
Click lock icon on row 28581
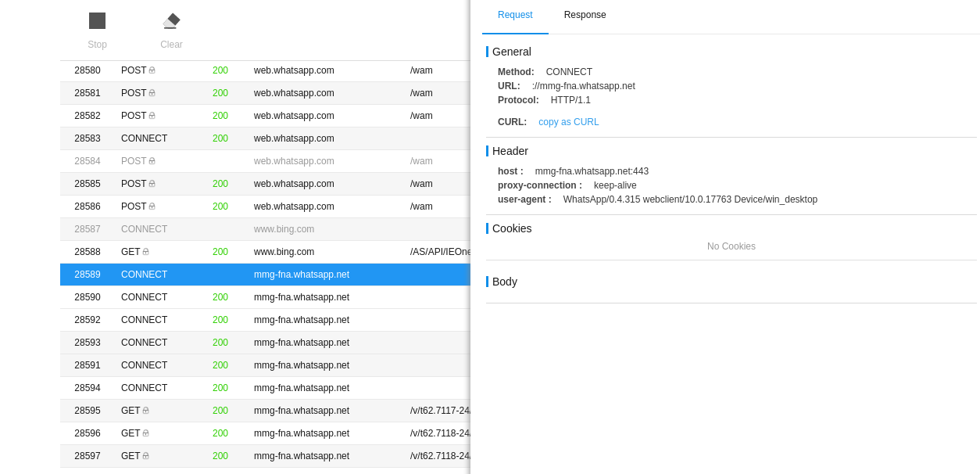point(152,93)
